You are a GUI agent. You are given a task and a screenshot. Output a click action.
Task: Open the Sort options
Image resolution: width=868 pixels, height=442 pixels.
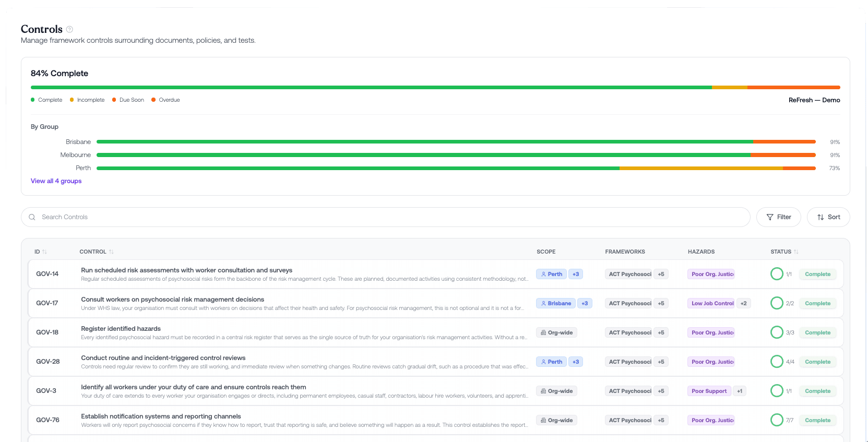tap(828, 217)
